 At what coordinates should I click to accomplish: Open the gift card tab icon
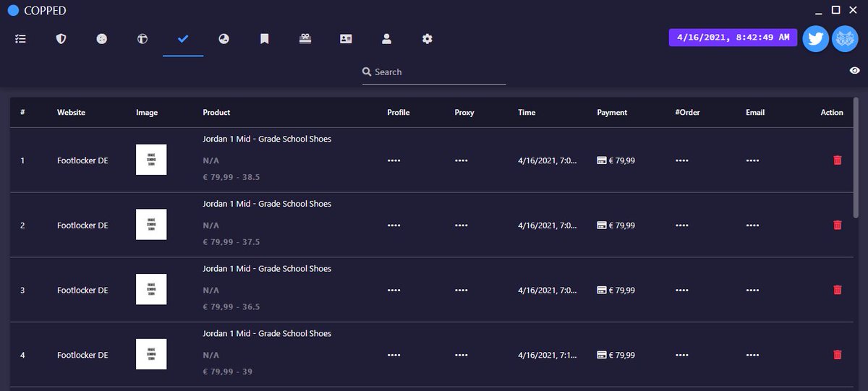(x=305, y=39)
